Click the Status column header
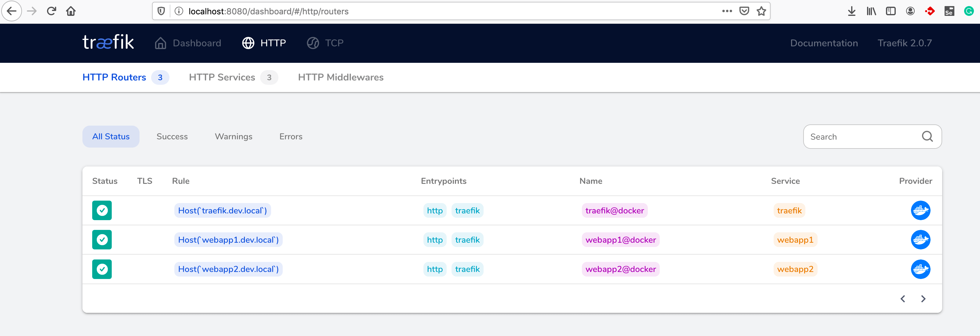 pyautogui.click(x=105, y=181)
